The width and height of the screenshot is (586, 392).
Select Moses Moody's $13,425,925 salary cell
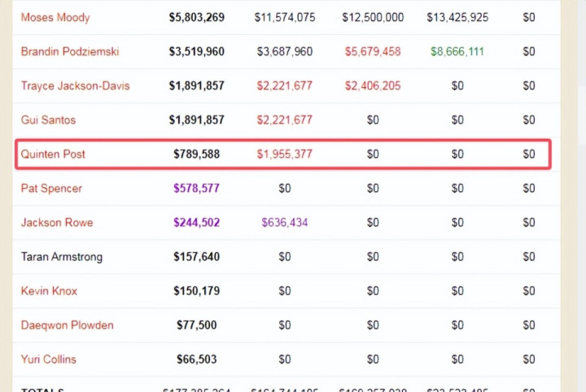coord(457,17)
